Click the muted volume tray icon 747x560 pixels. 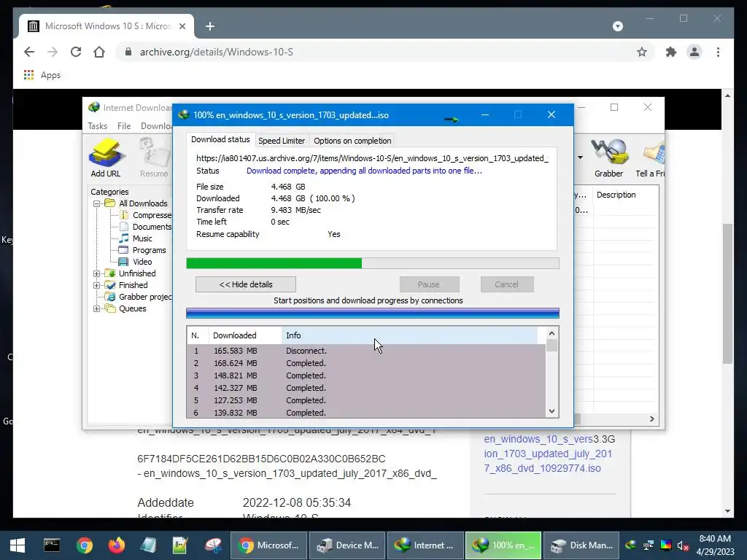(x=683, y=545)
